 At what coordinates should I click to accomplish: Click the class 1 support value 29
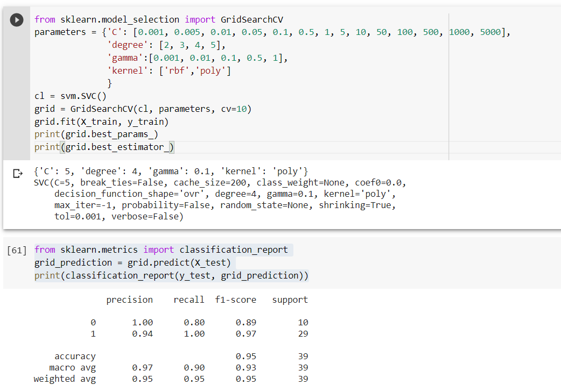pyautogui.click(x=303, y=334)
